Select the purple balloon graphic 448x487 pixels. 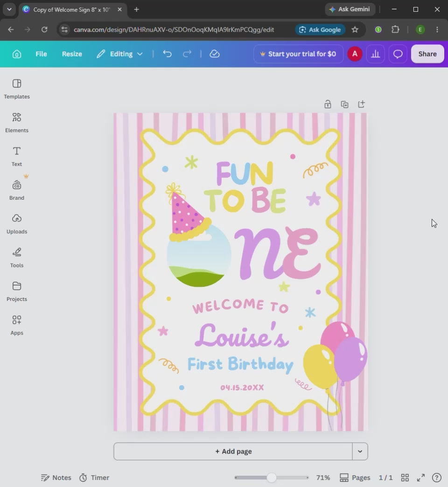(x=352, y=359)
